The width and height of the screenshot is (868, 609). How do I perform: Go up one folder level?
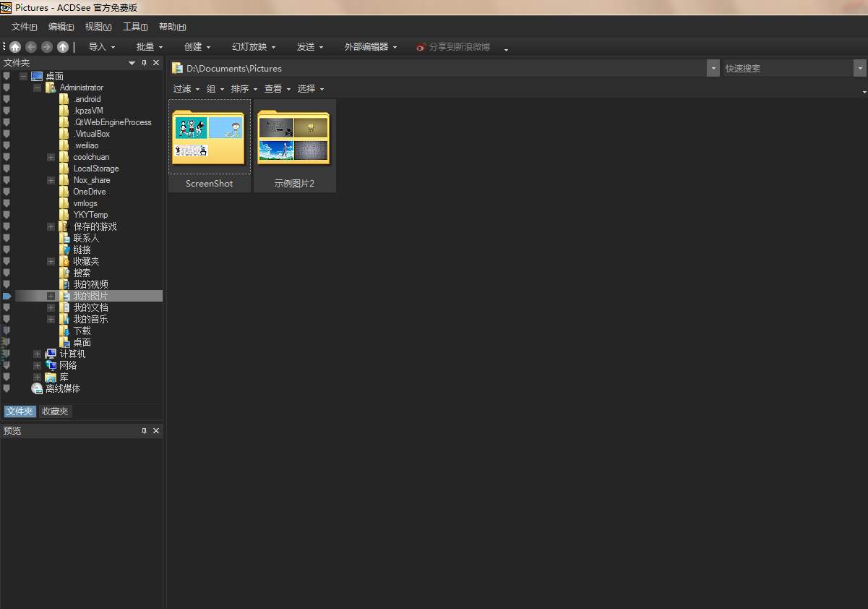(x=63, y=47)
